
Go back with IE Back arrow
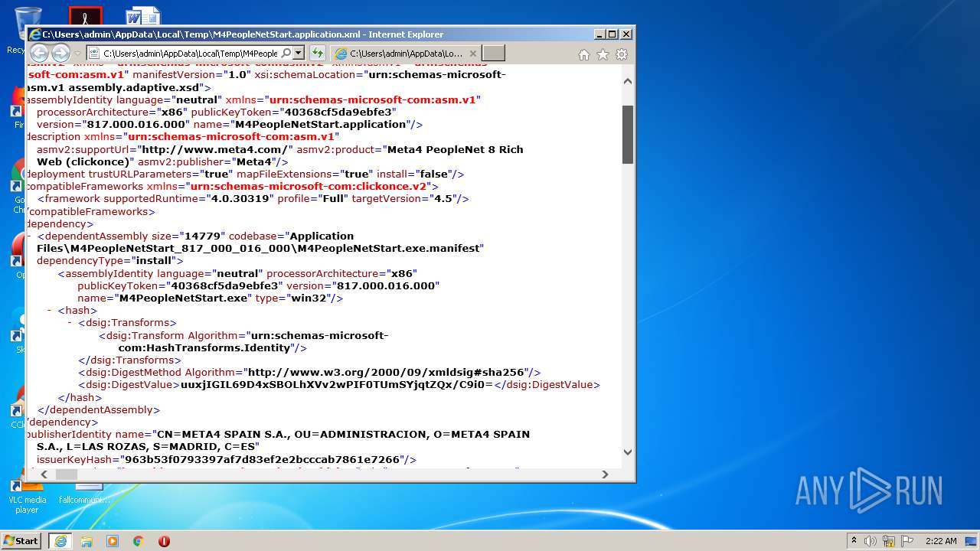[39, 53]
